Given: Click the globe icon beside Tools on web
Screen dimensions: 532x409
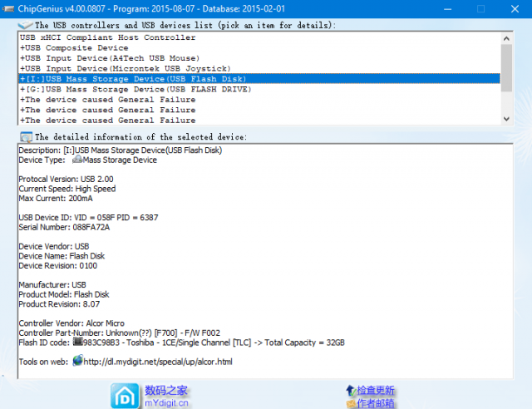Looking at the screenshot, I should 77,361.
